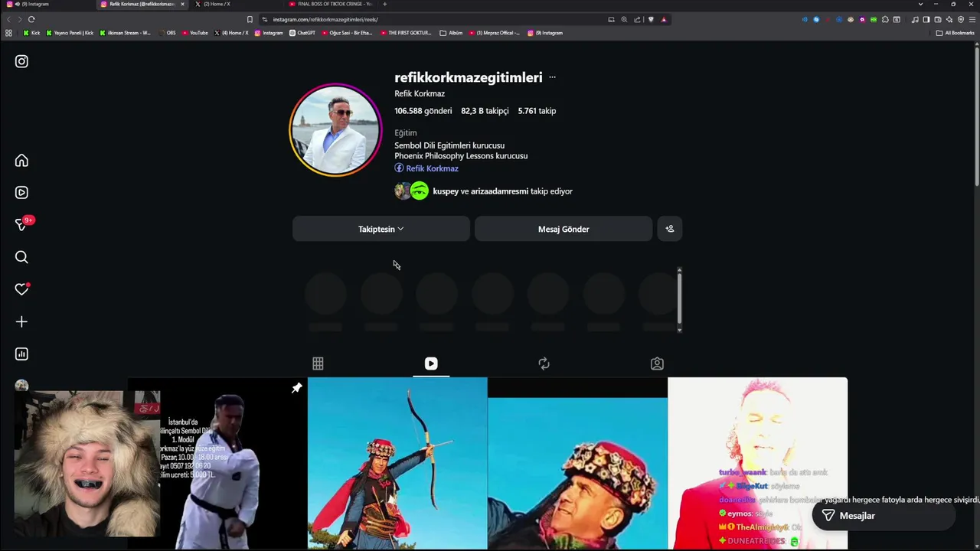The image size is (980, 551).
Task: Switch to the reposts tab
Action: click(544, 364)
